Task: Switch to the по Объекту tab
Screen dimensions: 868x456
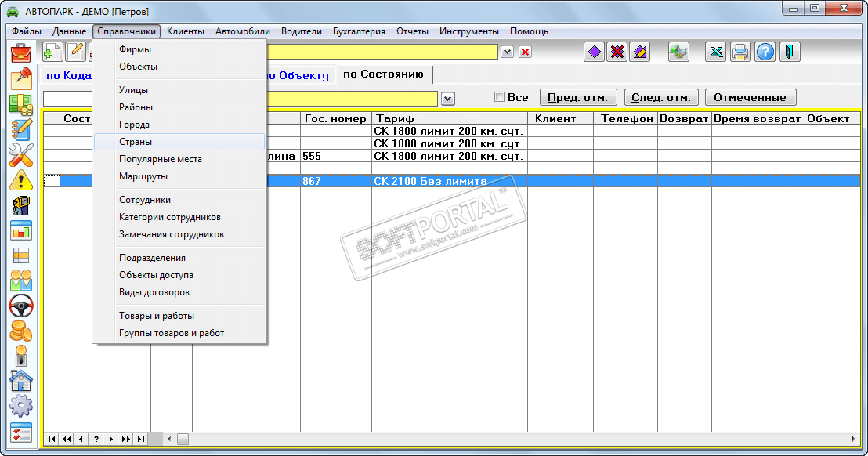Action: 299,75
